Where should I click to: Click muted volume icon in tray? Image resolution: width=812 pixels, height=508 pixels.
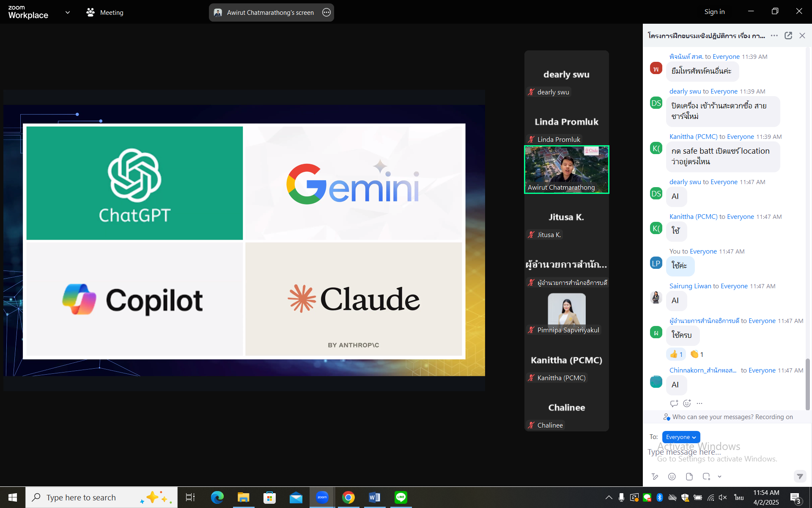point(723,497)
